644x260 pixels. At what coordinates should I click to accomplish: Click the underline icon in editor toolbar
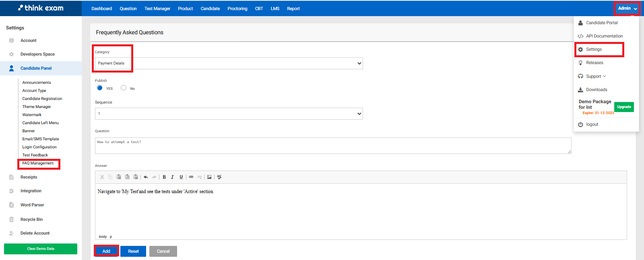coord(181,177)
